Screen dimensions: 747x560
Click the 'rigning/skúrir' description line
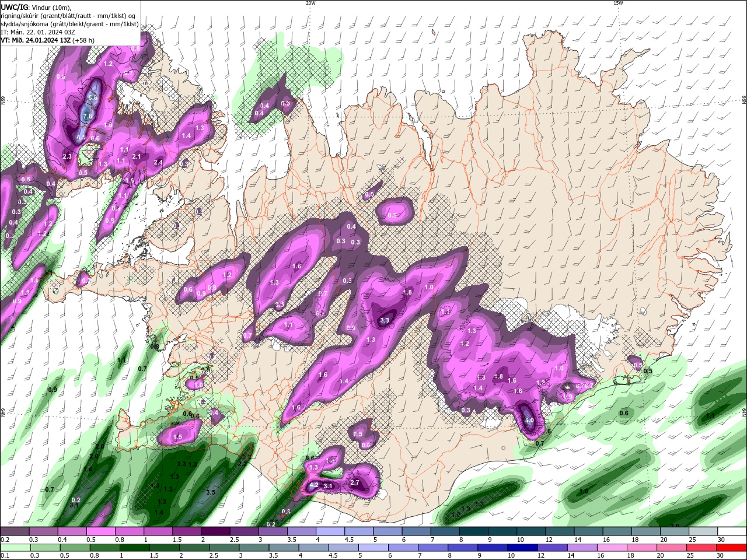pos(67,16)
